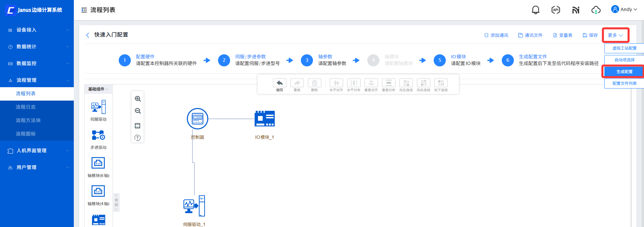
Task: Collapse the component panel via 收起 handle
Action: [x=116, y=202]
